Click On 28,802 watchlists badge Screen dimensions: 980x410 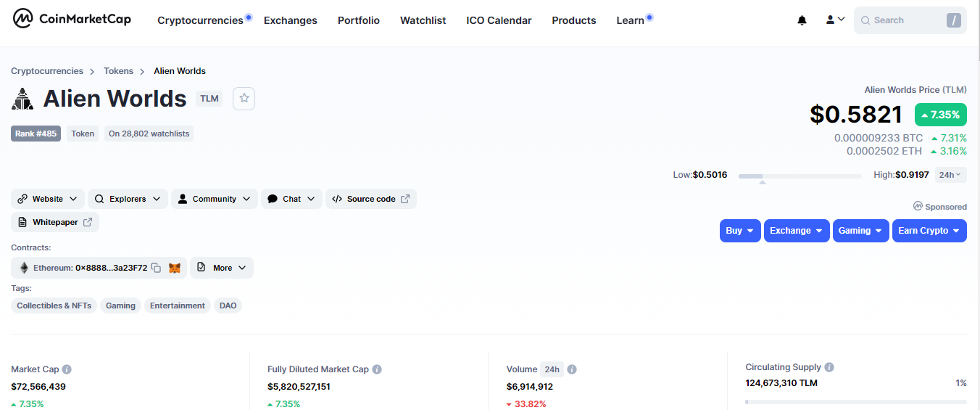pos(149,134)
